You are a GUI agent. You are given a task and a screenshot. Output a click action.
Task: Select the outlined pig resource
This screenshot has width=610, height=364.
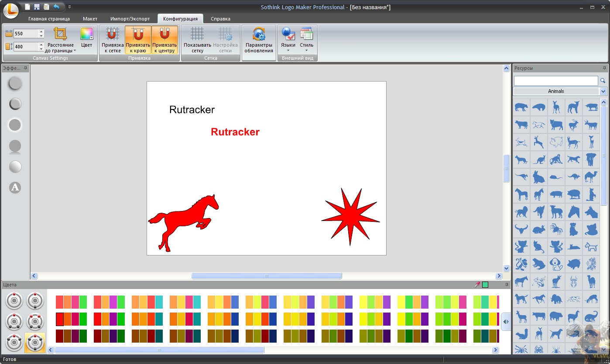[556, 142]
